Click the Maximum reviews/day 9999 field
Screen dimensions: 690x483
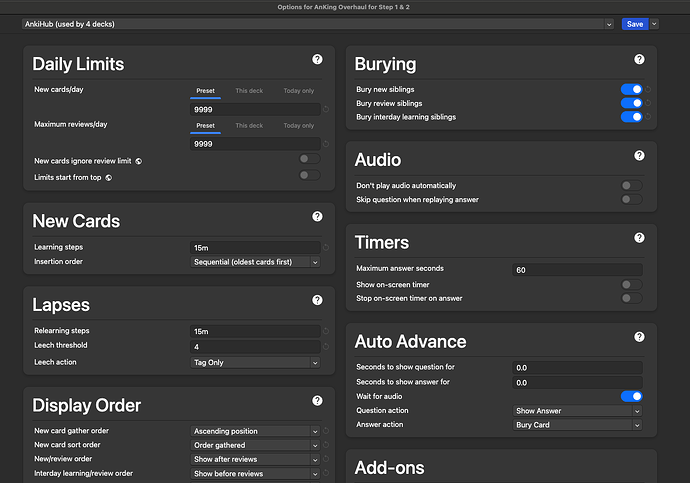coord(255,144)
